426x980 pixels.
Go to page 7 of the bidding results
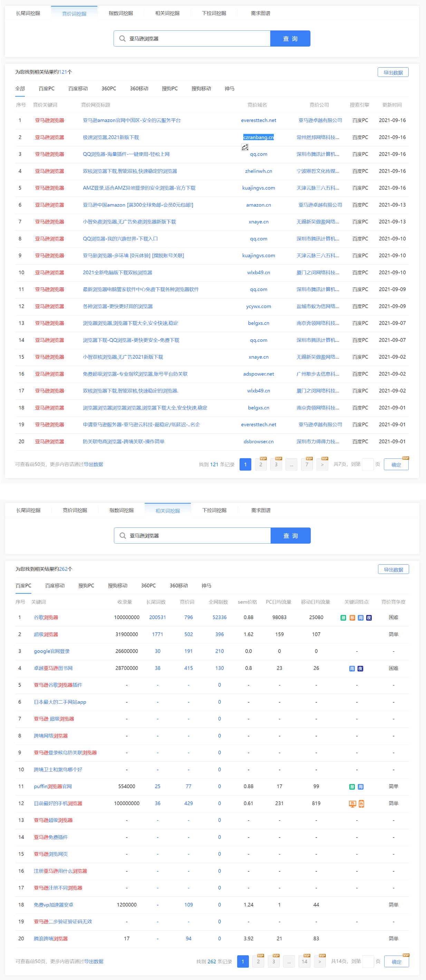point(307,464)
